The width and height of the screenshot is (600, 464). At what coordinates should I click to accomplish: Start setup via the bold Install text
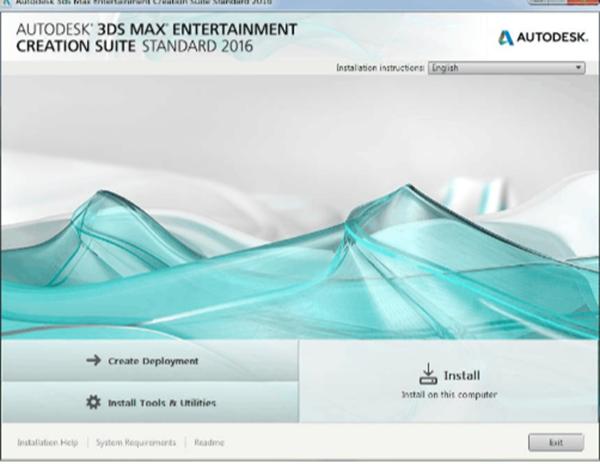[x=462, y=375]
